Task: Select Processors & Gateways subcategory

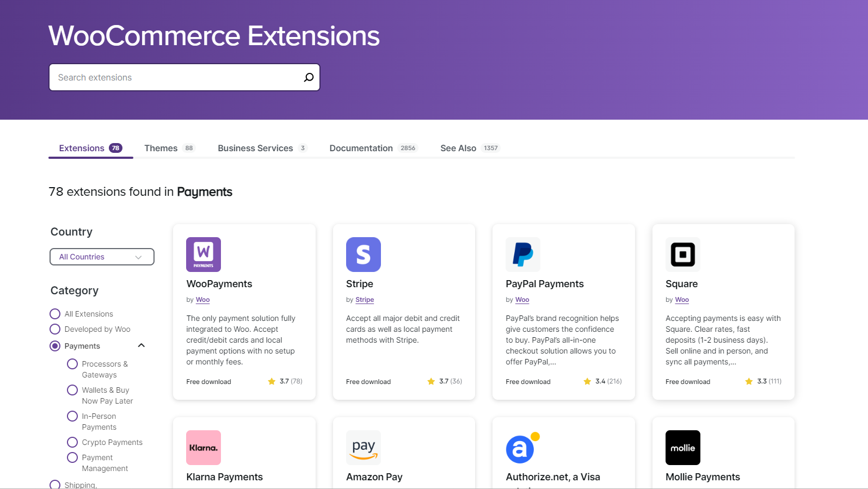Action: pyautogui.click(x=72, y=364)
